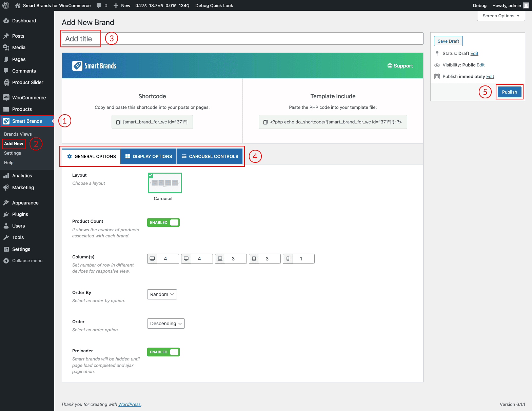Click the Add title input field
This screenshot has height=411, width=532.
(x=242, y=39)
